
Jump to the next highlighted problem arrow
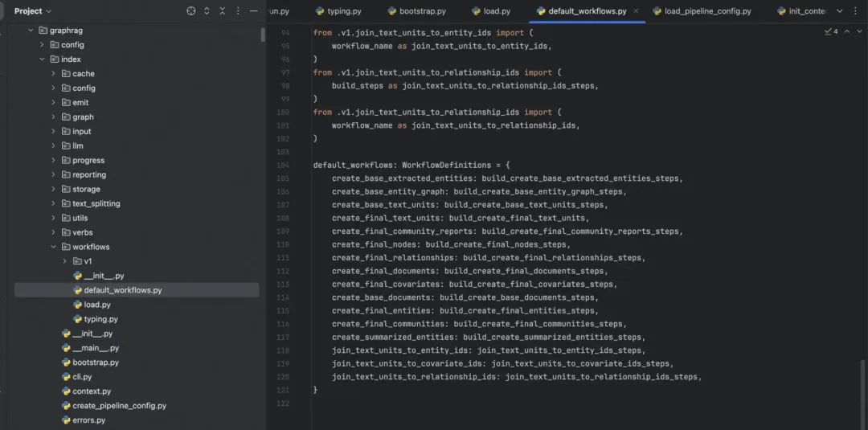[x=858, y=32]
